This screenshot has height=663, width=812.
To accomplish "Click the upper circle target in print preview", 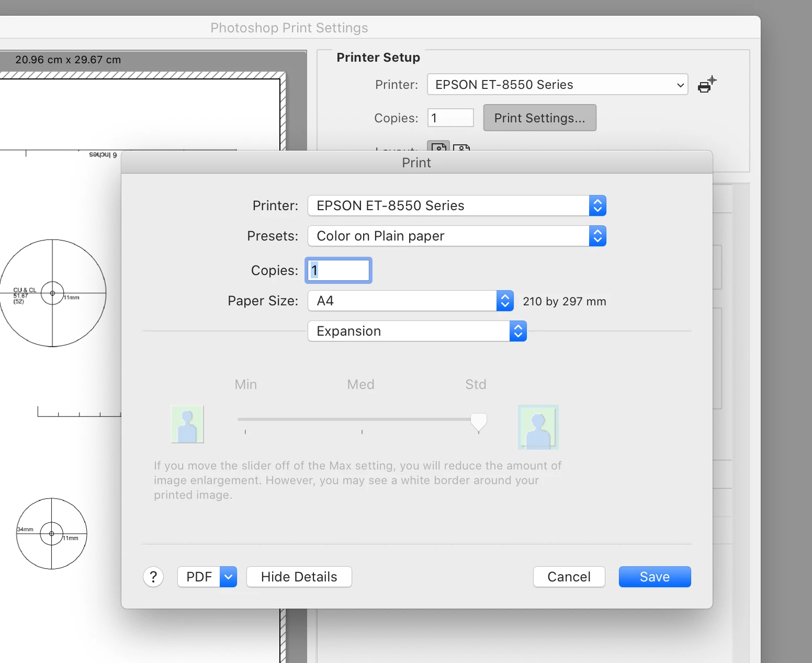I will (x=52, y=293).
